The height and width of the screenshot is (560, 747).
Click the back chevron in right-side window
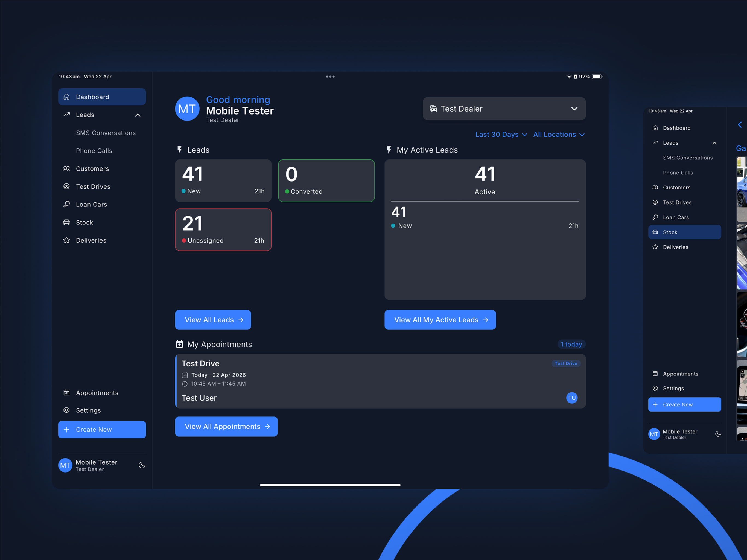740,125
